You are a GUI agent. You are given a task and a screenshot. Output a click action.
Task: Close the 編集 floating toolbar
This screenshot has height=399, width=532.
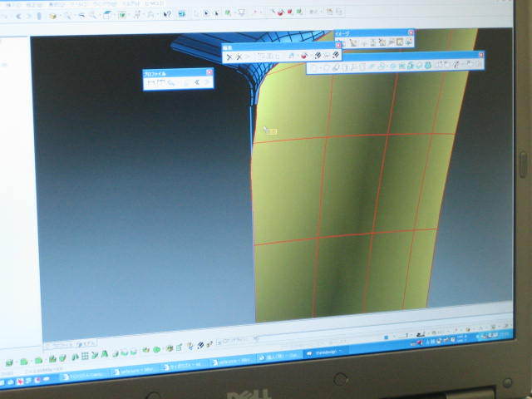tap(337, 47)
